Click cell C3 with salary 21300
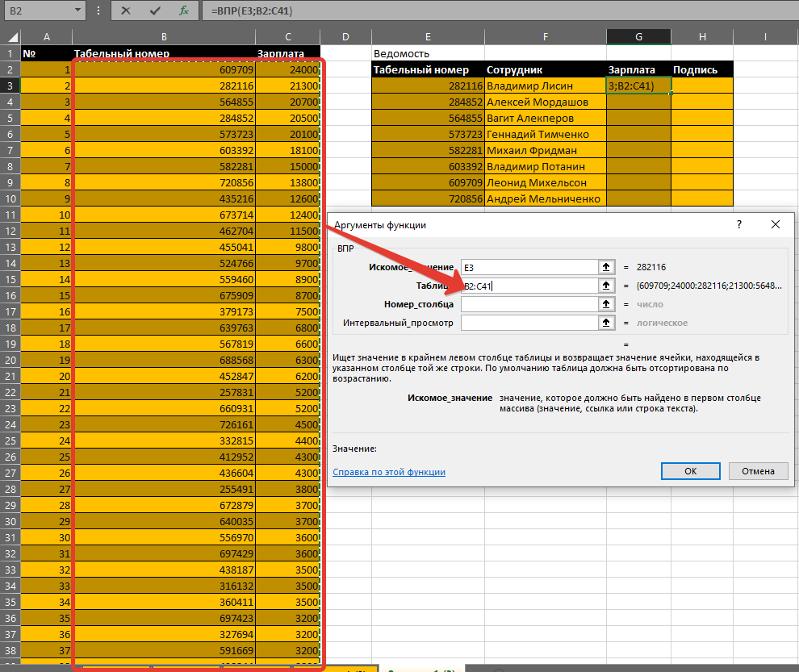Screen dimensions: 799x672 (x=288, y=86)
